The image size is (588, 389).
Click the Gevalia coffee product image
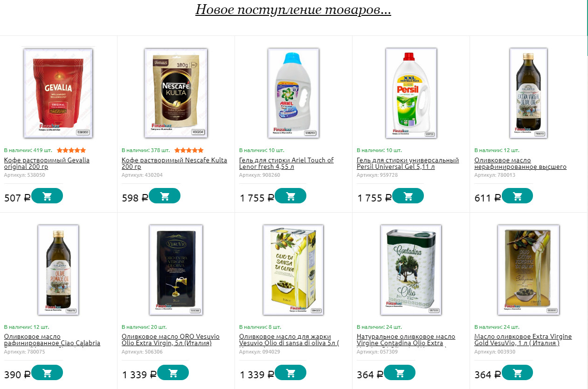click(x=58, y=93)
